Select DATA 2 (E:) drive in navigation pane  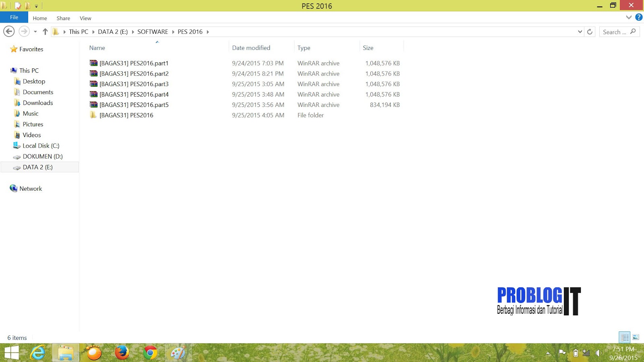click(39, 167)
